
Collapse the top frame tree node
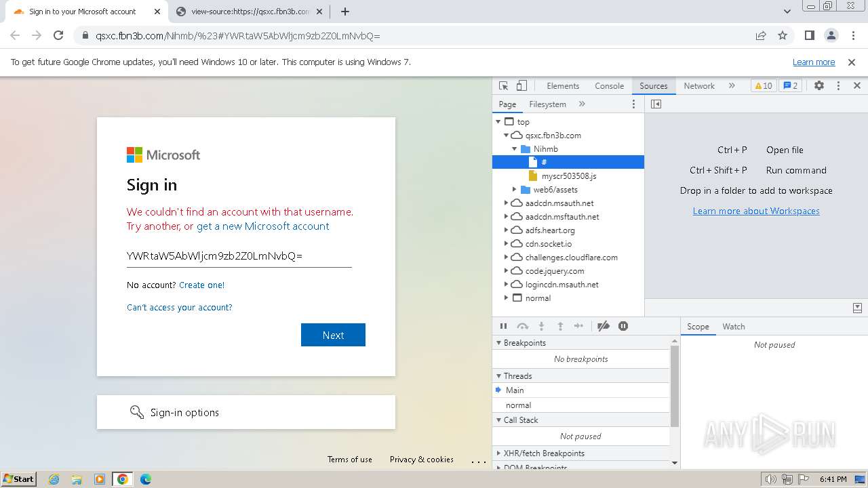(x=498, y=122)
